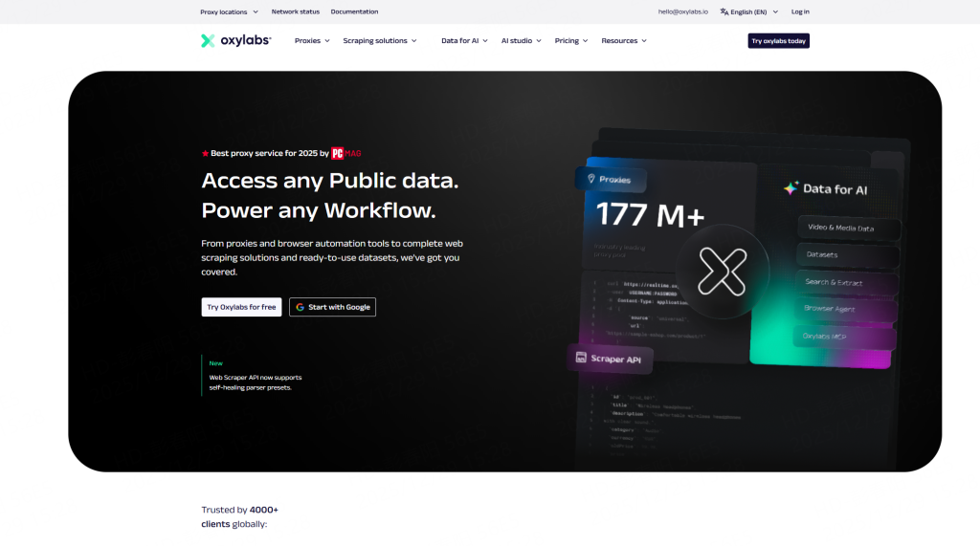Click the Data for AI sparkle icon
The width and height of the screenshot is (980, 546).
coord(791,188)
